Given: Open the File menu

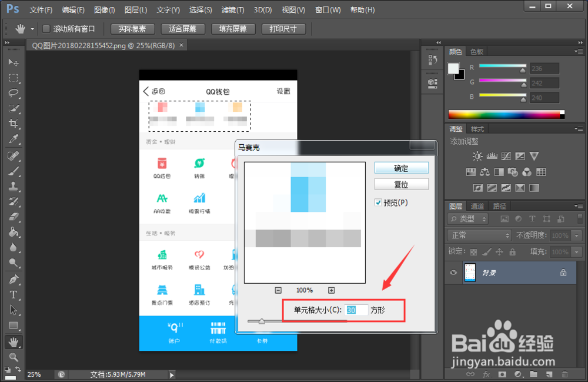Looking at the screenshot, I should [x=41, y=10].
